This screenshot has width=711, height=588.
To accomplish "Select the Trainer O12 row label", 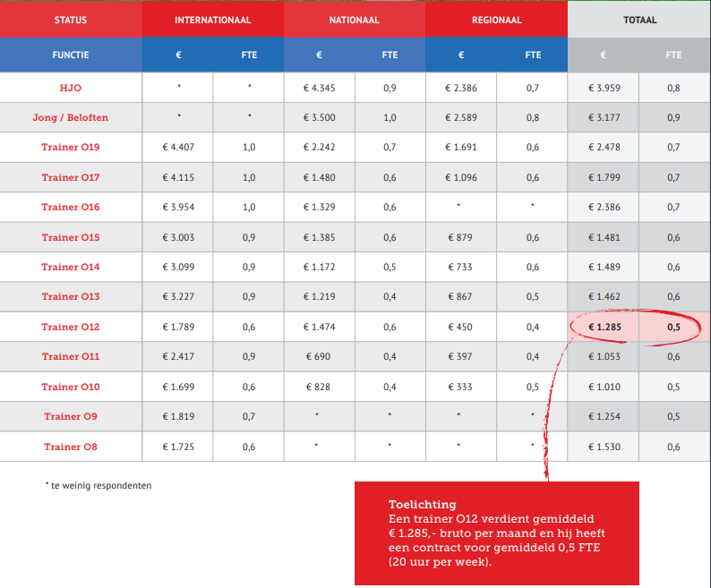I will point(71,327).
